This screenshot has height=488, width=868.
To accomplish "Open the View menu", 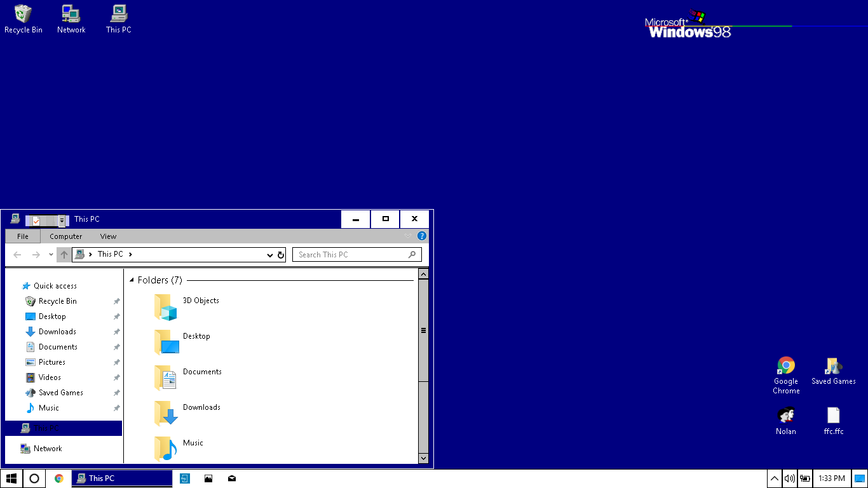I will (108, 236).
